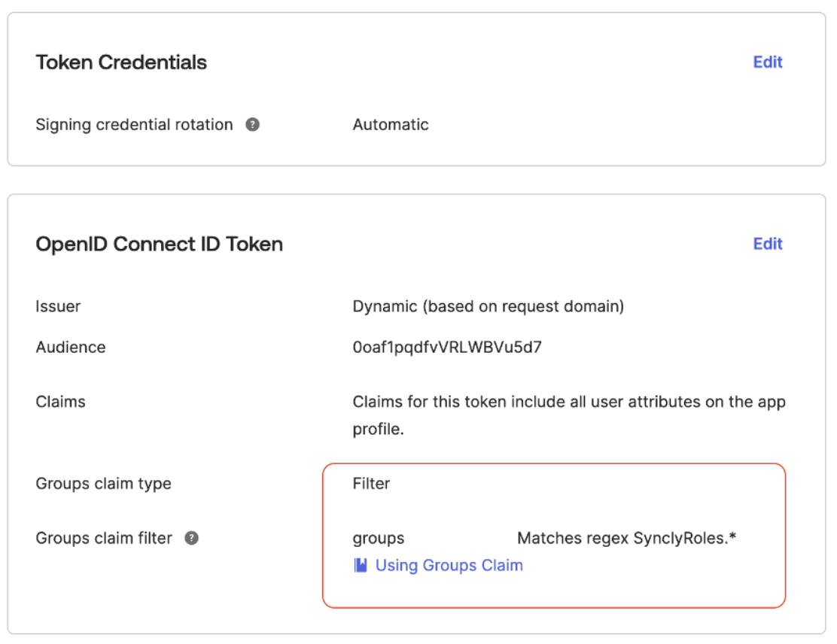This screenshot has height=644, width=837.
Task: Open the Using Groups Claim link
Action: 449,565
